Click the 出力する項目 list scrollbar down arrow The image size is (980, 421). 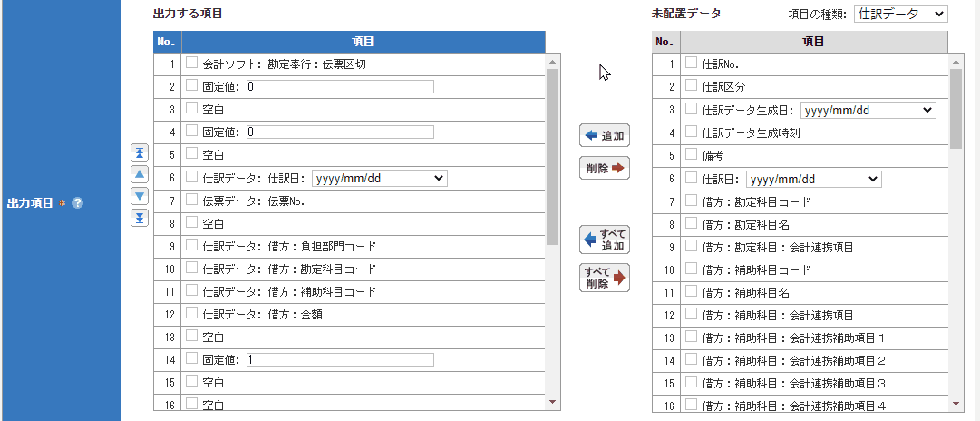tap(552, 402)
